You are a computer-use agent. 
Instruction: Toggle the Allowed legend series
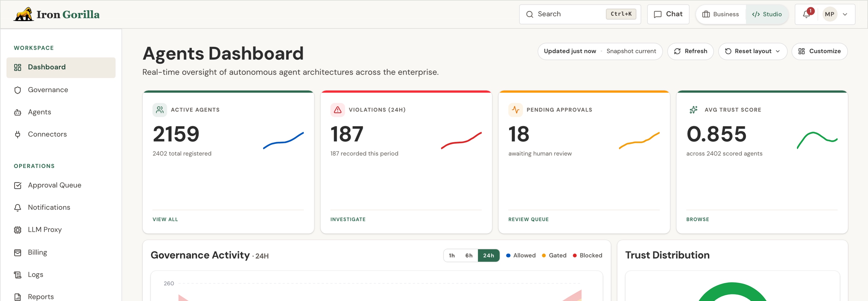[521, 256]
